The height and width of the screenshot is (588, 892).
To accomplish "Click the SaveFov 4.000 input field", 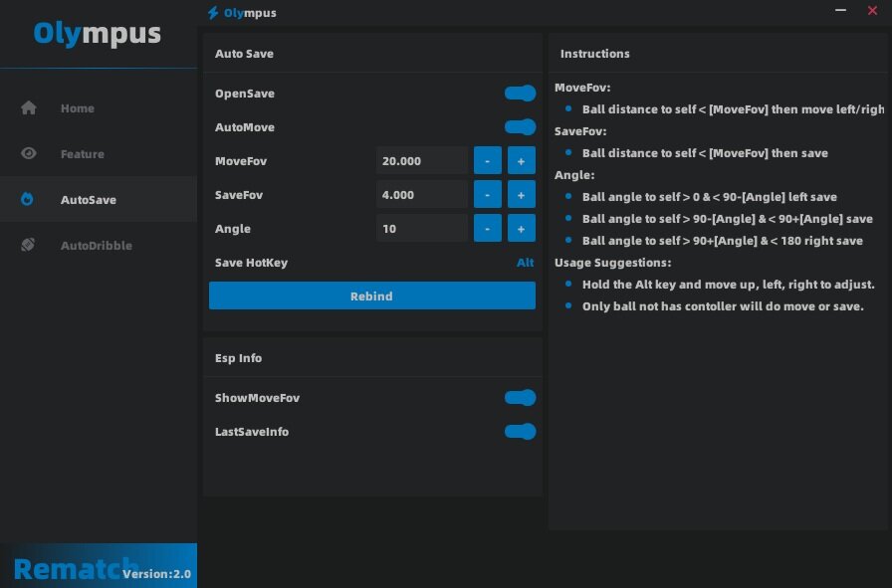I will tap(422, 194).
